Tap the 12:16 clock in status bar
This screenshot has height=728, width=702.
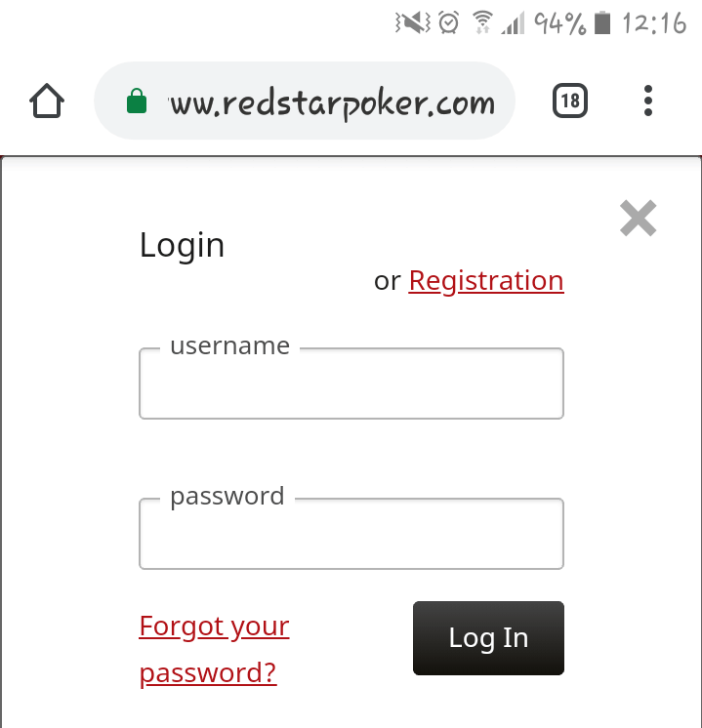pyautogui.click(x=654, y=23)
